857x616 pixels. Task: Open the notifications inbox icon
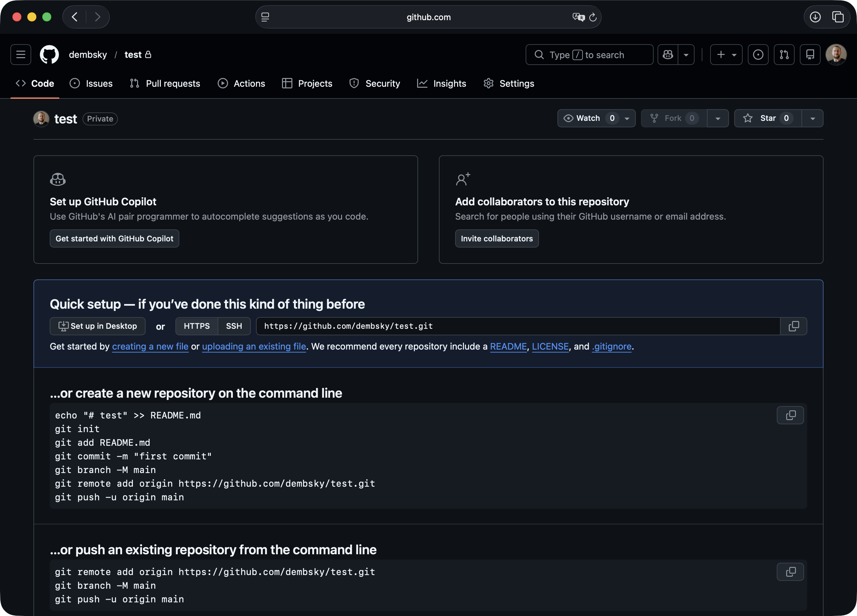pos(810,55)
